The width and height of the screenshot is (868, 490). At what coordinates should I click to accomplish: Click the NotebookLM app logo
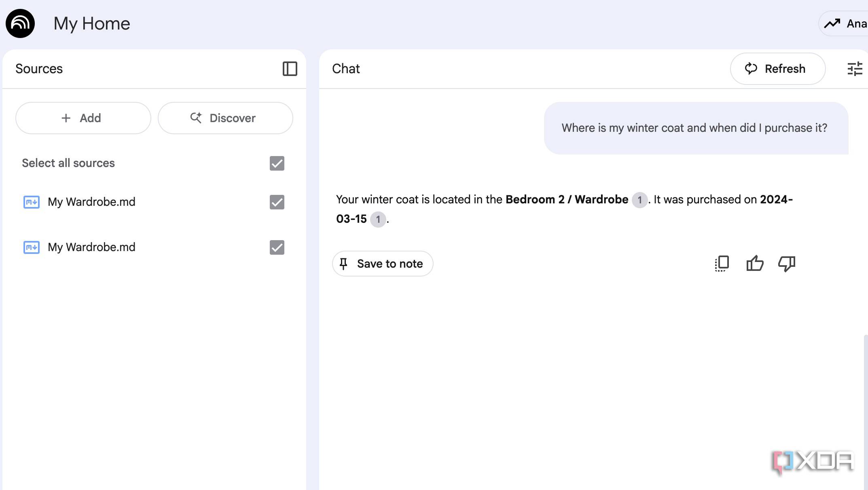click(19, 23)
